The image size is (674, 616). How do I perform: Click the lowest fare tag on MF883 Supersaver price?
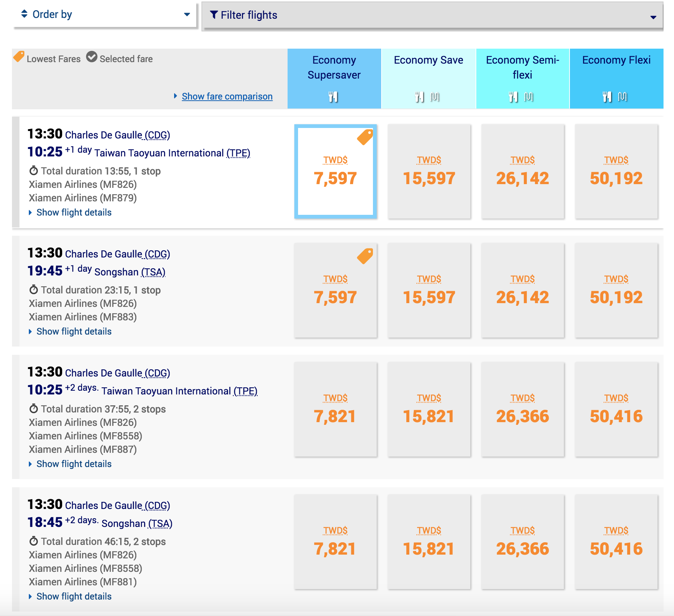point(365,256)
